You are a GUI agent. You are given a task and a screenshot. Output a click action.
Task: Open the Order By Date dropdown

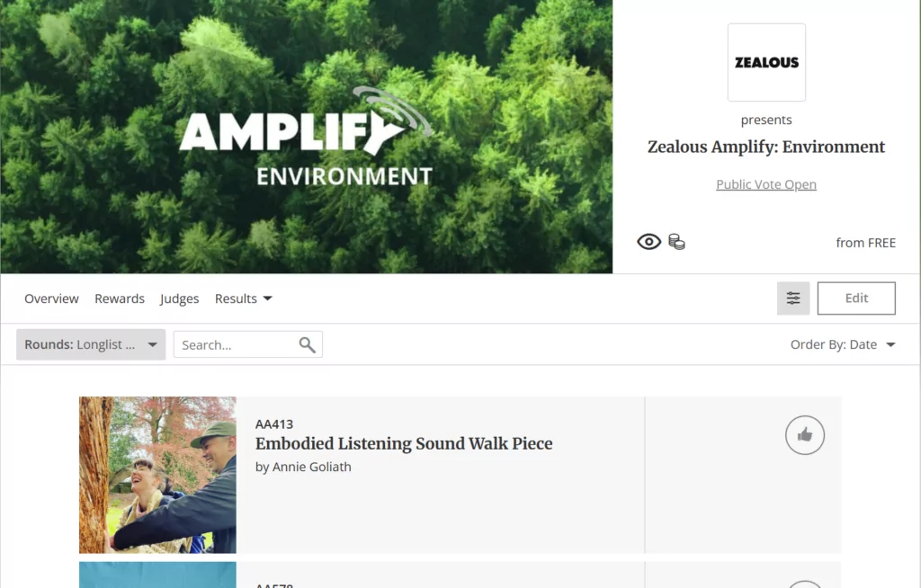point(843,344)
